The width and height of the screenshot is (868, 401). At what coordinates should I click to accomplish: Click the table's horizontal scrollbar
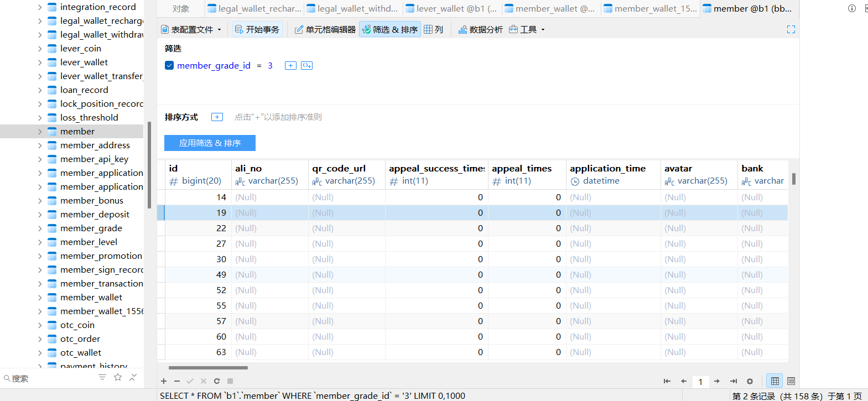[208, 368]
